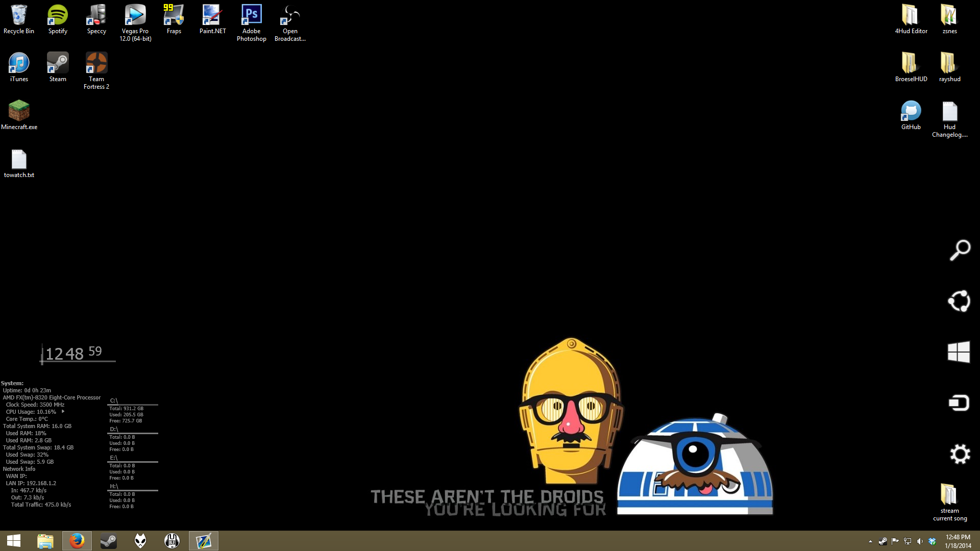Click the Share charm icon
The height and width of the screenshot is (551, 980).
(959, 301)
